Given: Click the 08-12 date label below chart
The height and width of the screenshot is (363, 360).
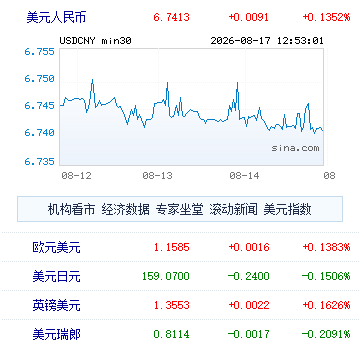Looking at the screenshot, I should (76, 175).
